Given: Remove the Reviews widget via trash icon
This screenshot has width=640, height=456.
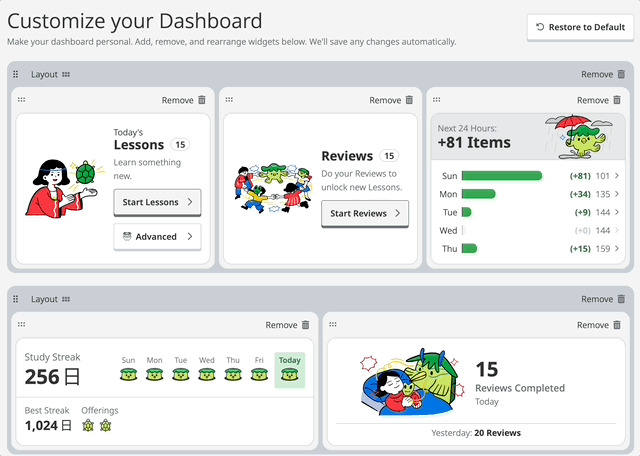Looking at the screenshot, I should (409, 100).
